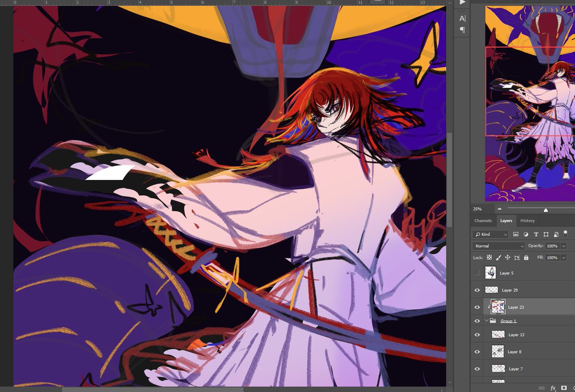Hide Layer 7 with eye icon
Viewport: 575px width, 392px height.
(477, 369)
